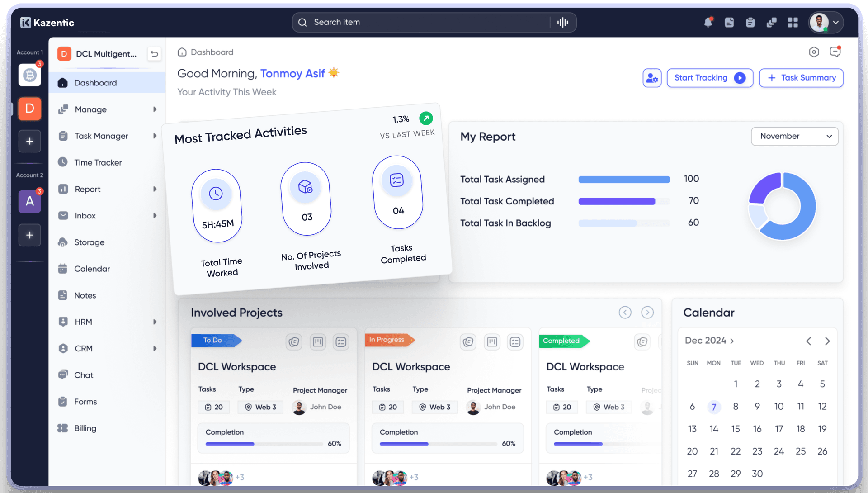Go to next calendar month
Viewport: 868px width, 493px height.
827,341
